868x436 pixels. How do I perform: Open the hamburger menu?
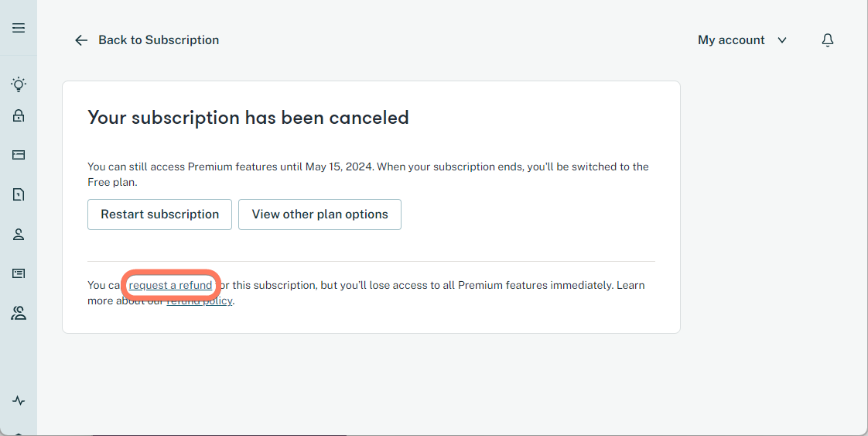[x=19, y=28]
